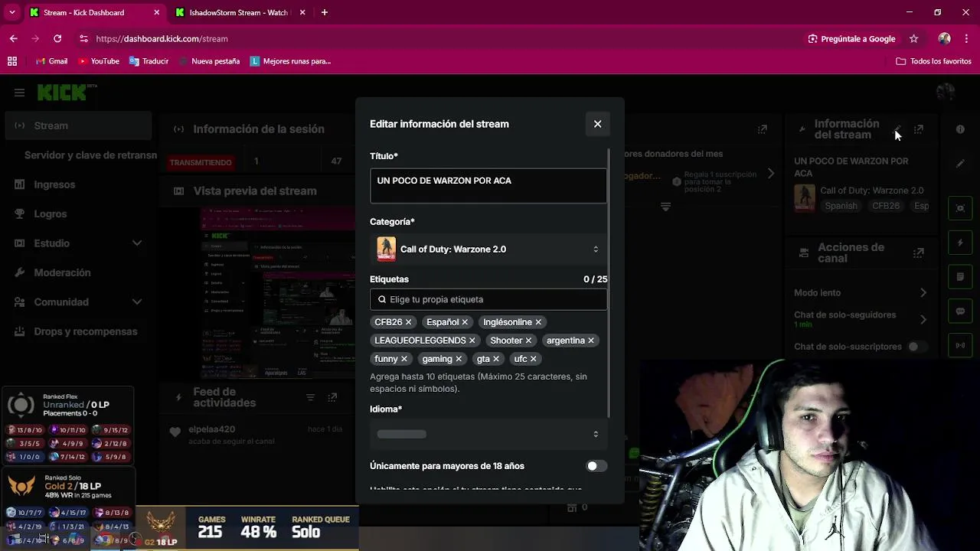Remove the LEAGUEOFLEGGENDS tag

472,341
